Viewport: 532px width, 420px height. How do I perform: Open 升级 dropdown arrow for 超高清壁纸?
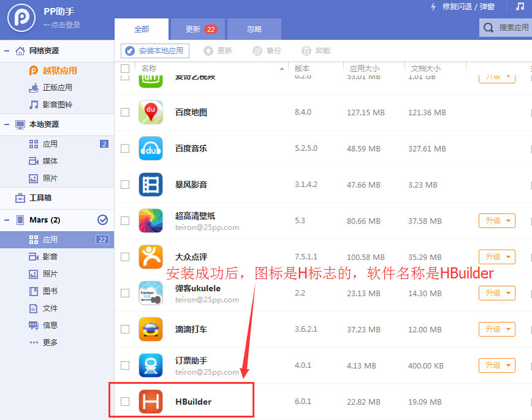pyautogui.click(x=508, y=221)
